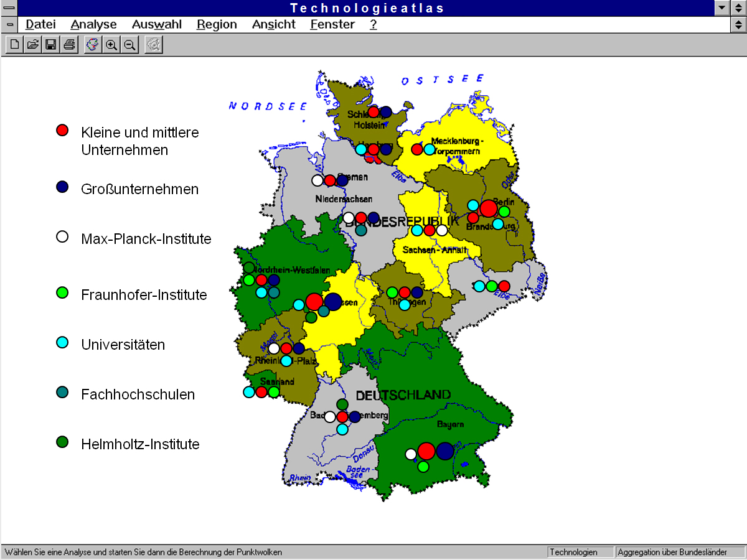
Task: Open the Auswahl menu
Action: coord(157,25)
